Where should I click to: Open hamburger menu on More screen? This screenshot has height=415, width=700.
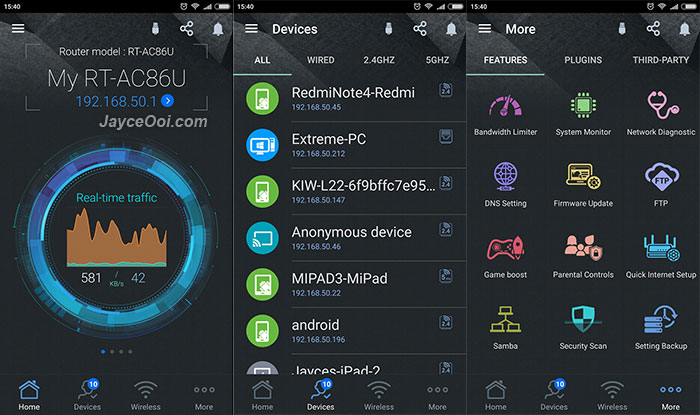point(484,29)
